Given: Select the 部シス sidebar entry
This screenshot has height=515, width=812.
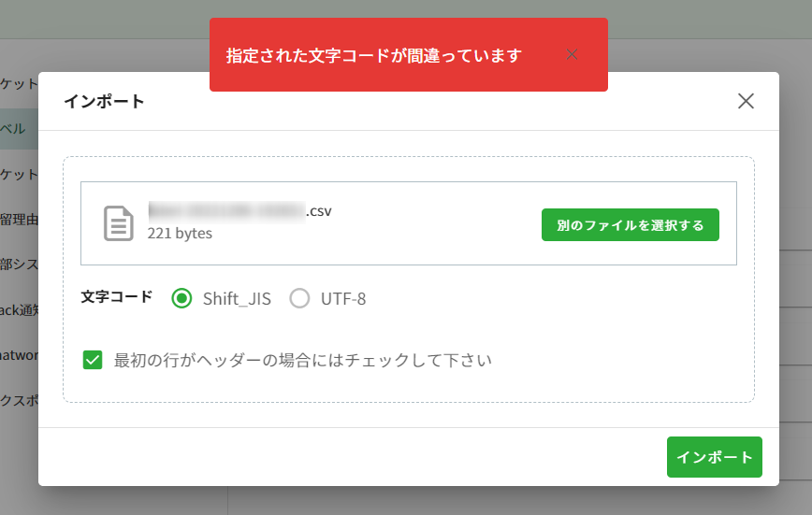Looking at the screenshot, I should point(19,265).
